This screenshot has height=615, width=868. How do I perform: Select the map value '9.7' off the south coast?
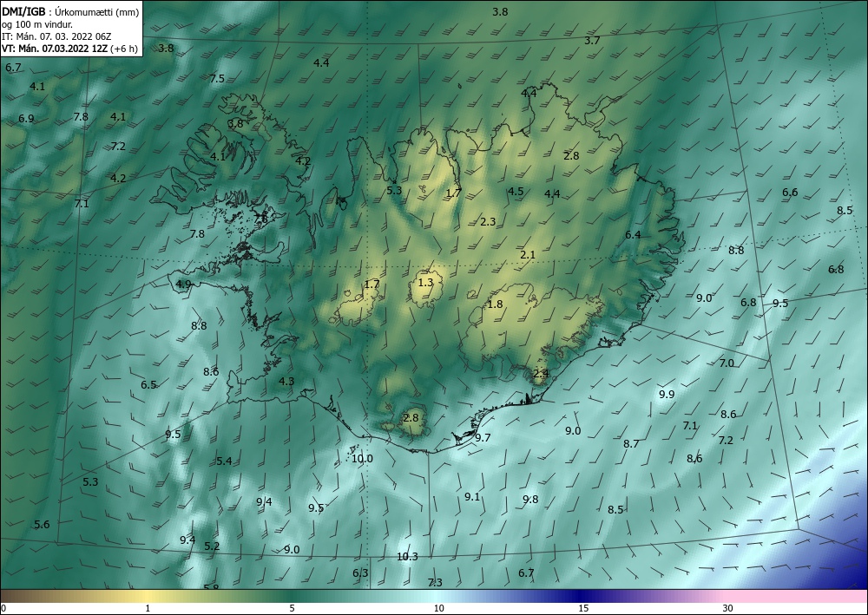483,437
